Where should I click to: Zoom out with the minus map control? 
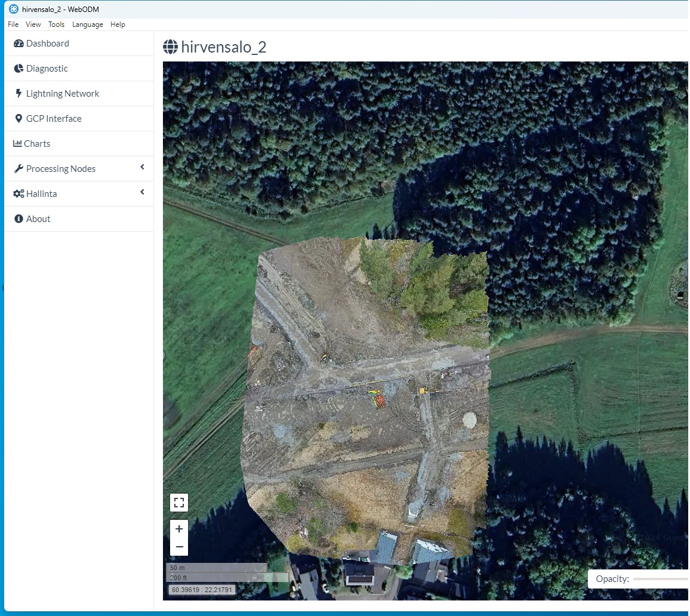[x=178, y=546]
